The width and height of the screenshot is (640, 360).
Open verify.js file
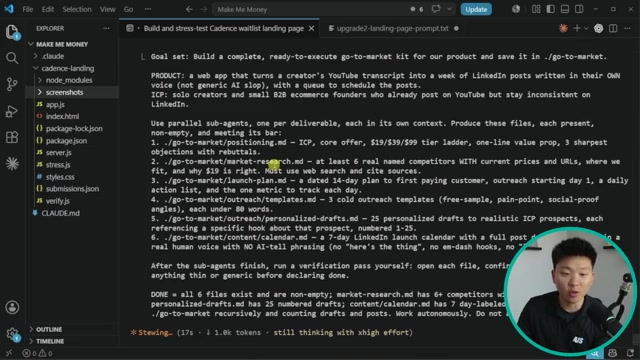click(58, 201)
